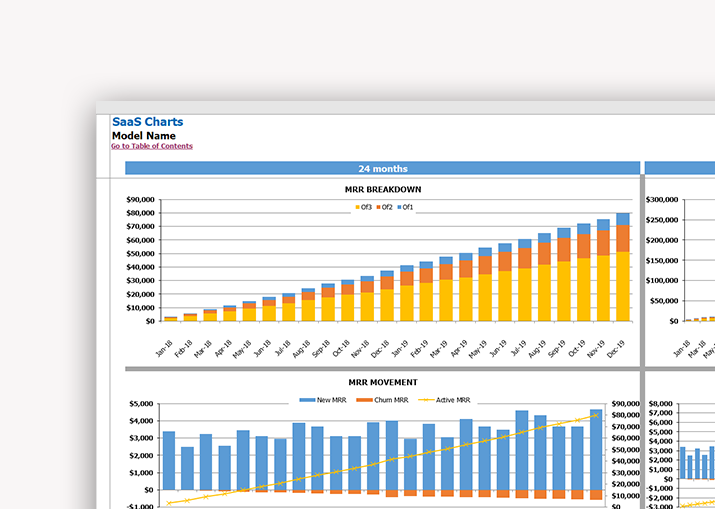
Task: Select the MRR BREAKDOWN chart title
Action: [x=384, y=190]
